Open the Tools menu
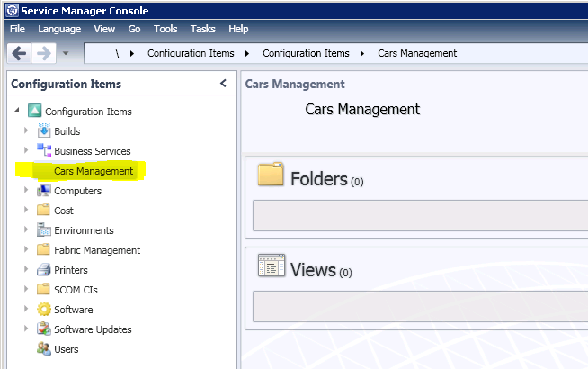Viewport: 588px width, 369px height. (165, 29)
